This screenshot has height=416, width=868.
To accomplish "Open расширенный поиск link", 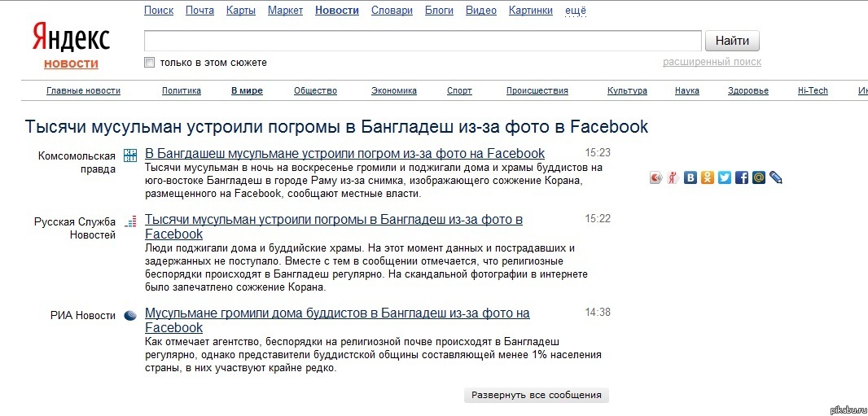I will pos(712,62).
